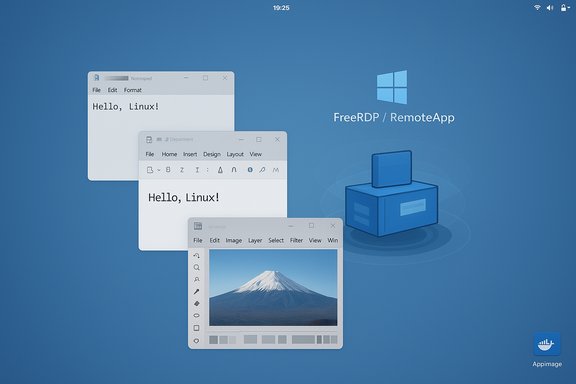Open File tab in the document editor

click(150, 154)
